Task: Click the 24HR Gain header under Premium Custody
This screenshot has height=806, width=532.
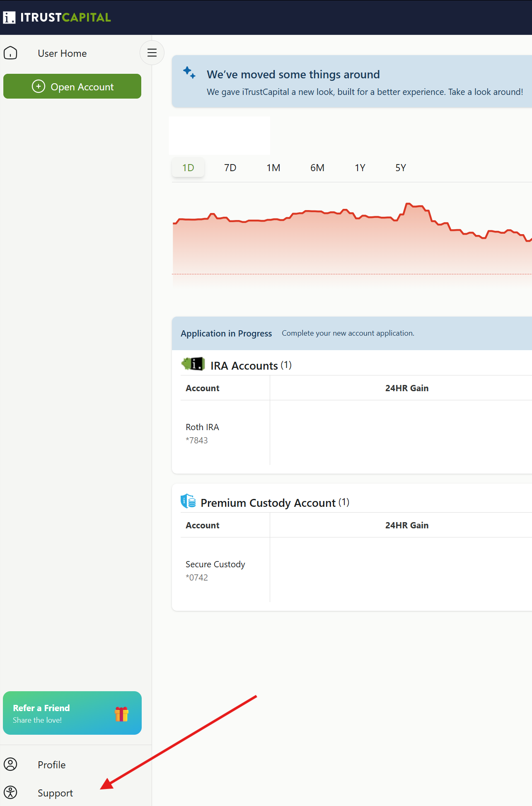Action: tap(407, 525)
